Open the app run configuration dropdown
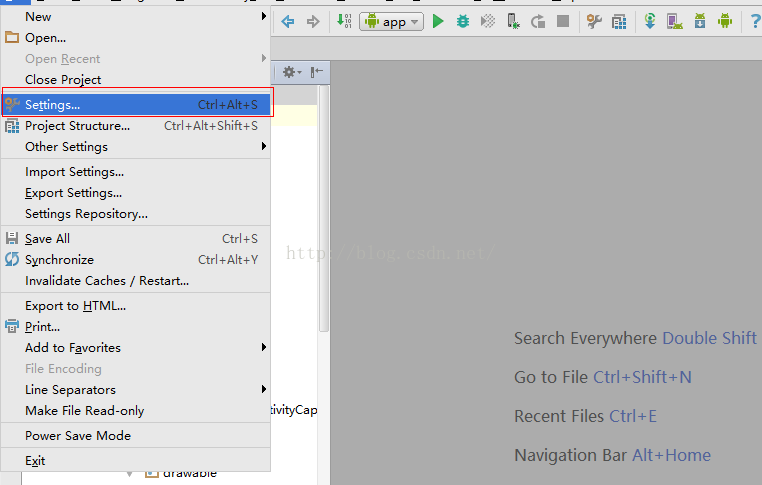This screenshot has width=762, height=485. pos(391,21)
